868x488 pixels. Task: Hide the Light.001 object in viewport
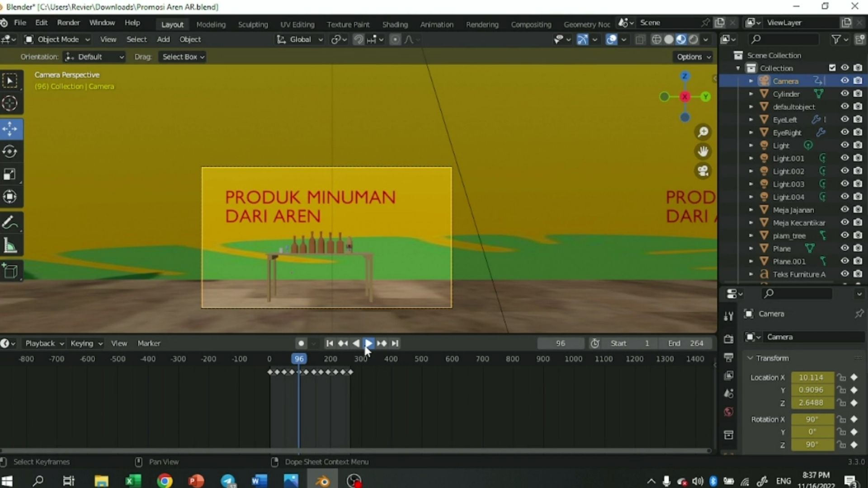coord(845,158)
